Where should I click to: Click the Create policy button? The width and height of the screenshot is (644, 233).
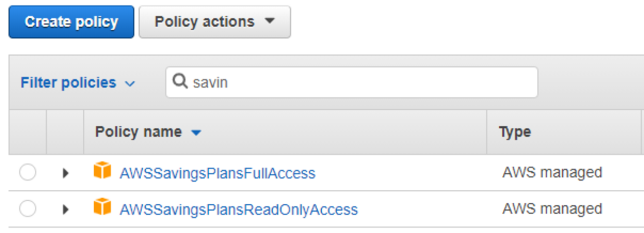coord(71,22)
